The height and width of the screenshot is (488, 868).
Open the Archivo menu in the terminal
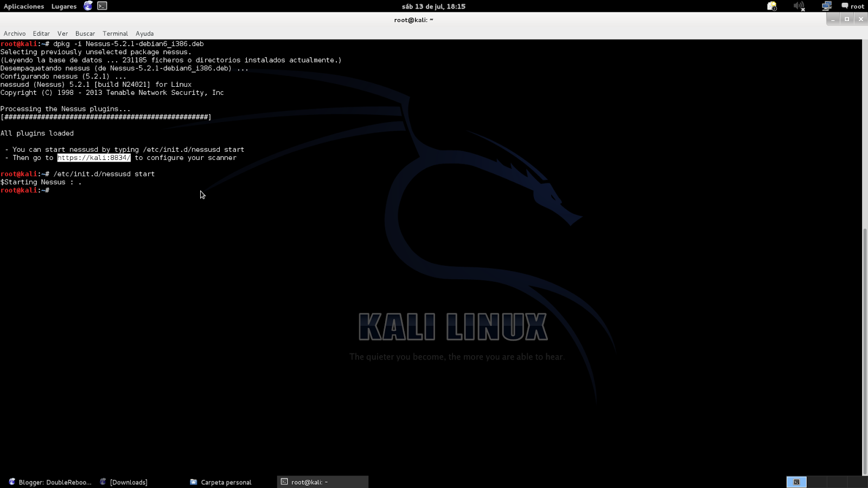[x=15, y=34]
